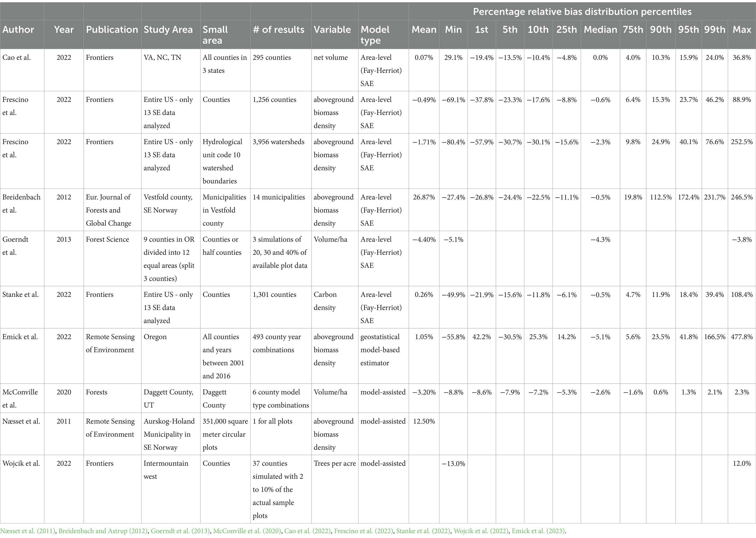The image size is (756, 538).
Task: Select the 108.4% max value
Action: coord(742,295)
